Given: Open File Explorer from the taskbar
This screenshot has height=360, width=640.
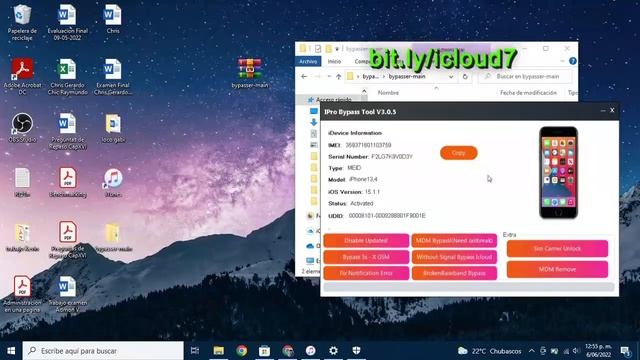Looking at the screenshot, I should 218,351.
